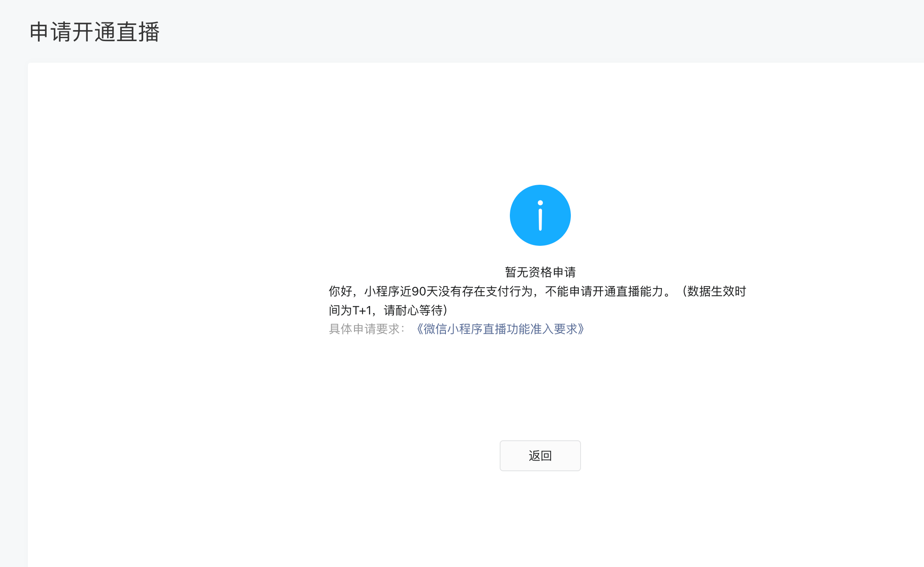Click the word 申请 in page title

pos(50,32)
